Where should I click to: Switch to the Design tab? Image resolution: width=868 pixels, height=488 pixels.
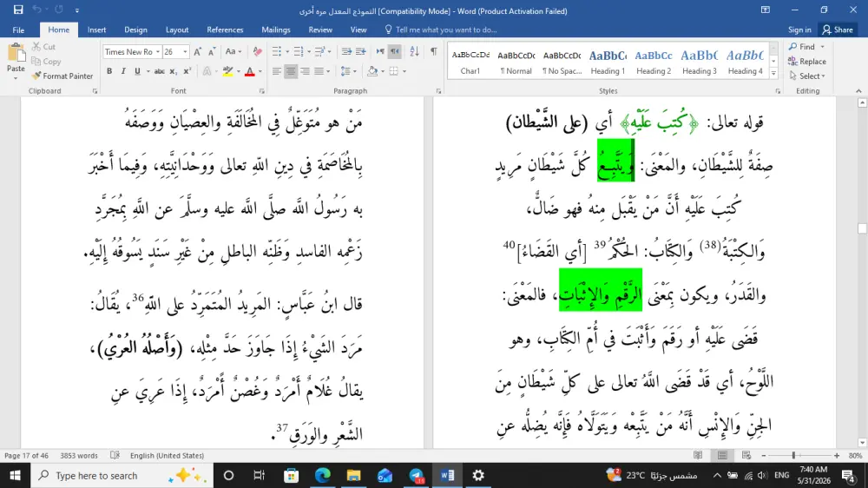click(135, 30)
